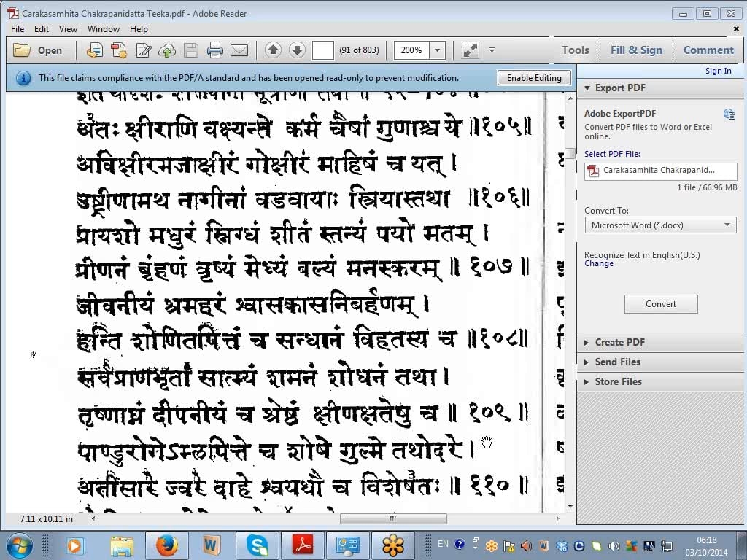Expand the Send Files section
The height and width of the screenshot is (560, 747).
pos(617,362)
